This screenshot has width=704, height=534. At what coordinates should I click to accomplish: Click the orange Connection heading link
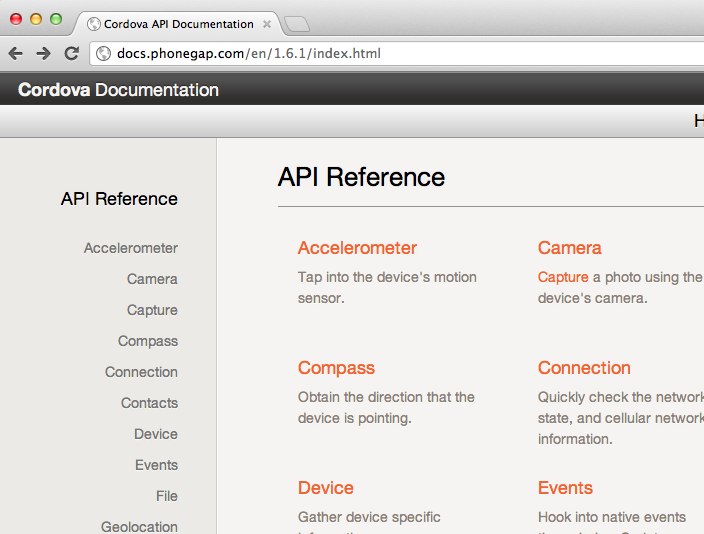(x=584, y=368)
